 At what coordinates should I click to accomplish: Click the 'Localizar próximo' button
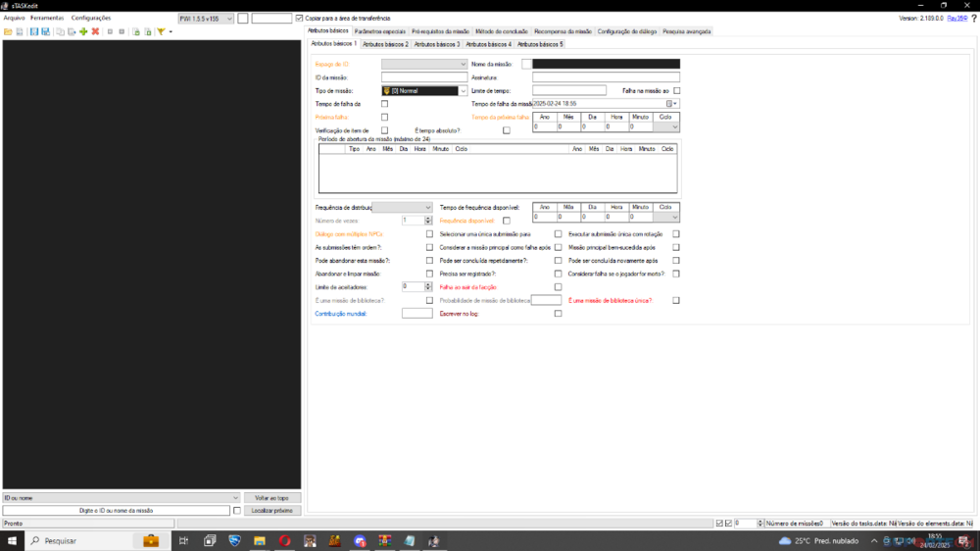point(272,511)
